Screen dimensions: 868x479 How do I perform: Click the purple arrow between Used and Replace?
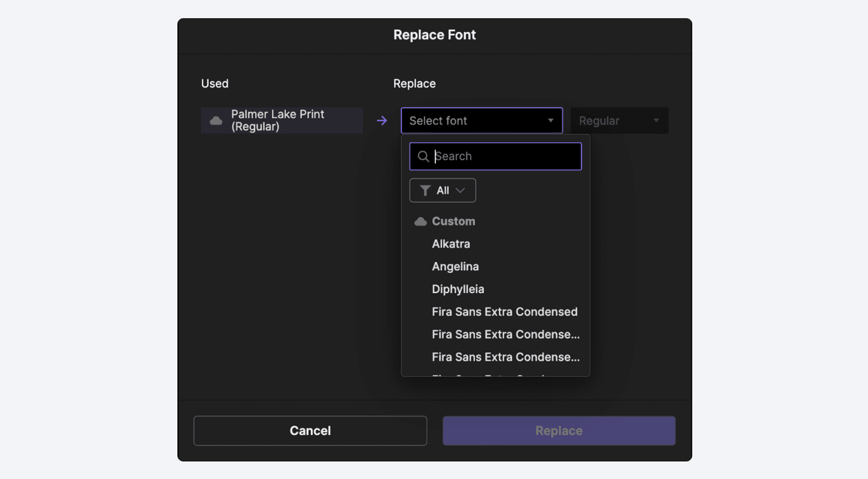point(381,121)
